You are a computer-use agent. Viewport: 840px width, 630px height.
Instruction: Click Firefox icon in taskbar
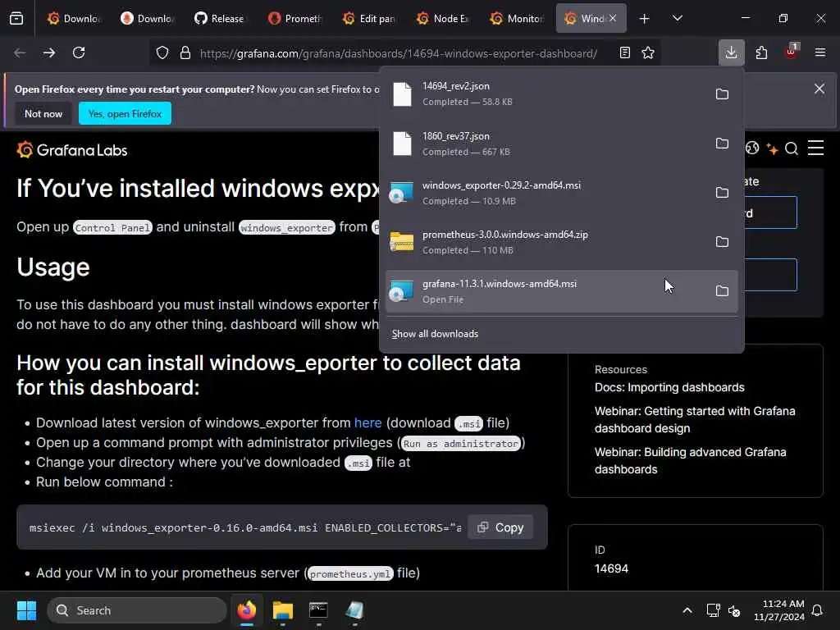246,610
